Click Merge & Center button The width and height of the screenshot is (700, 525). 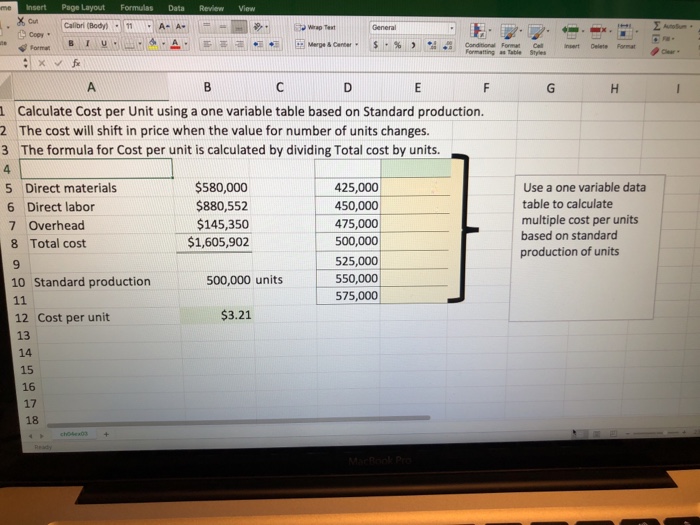coord(324,44)
